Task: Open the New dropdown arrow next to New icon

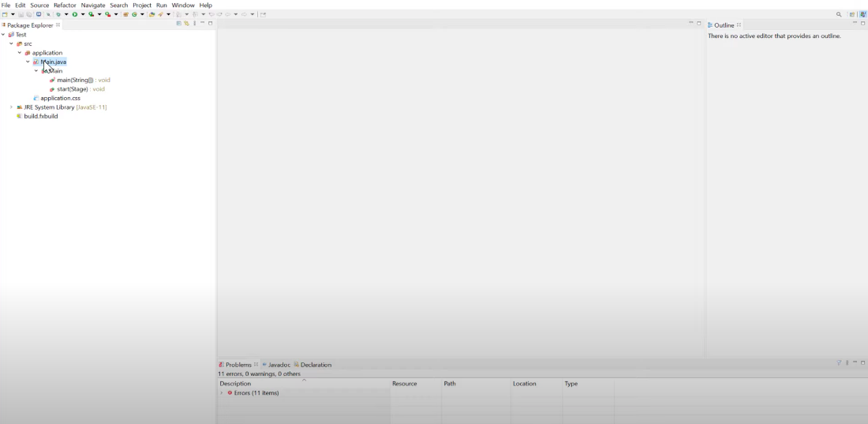Action: 13,14
